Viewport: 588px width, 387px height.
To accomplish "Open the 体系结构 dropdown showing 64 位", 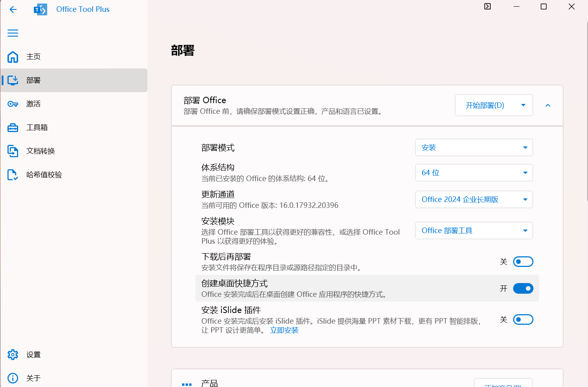I will pyautogui.click(x=474, y=173).
